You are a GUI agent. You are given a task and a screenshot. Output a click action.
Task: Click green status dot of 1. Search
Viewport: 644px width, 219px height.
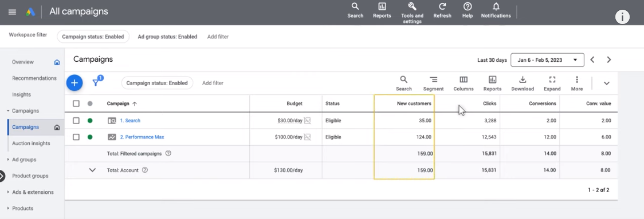(x=90, y=121)
